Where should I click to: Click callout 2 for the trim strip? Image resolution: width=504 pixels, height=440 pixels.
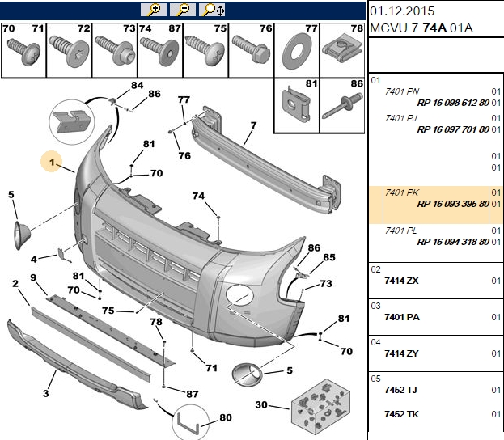15,284
